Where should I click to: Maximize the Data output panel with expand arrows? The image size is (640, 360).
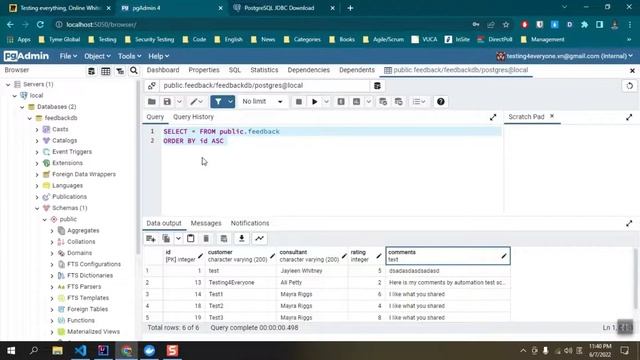coord(629,223)
